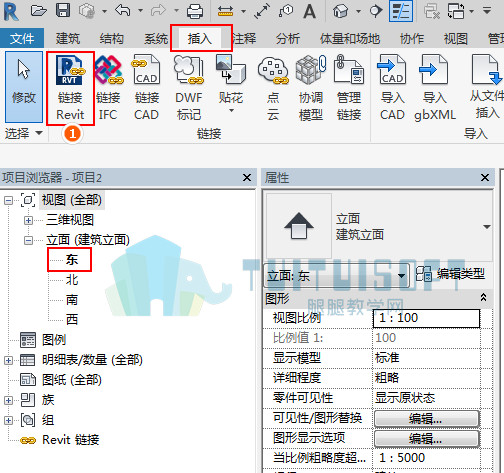504x473 pixels.
Task: Click the Switch Windows icon
Action: [x=456, y=11]
